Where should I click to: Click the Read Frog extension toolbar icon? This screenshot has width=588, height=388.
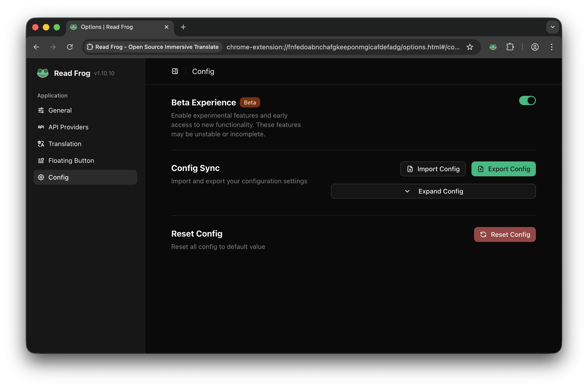493,47
